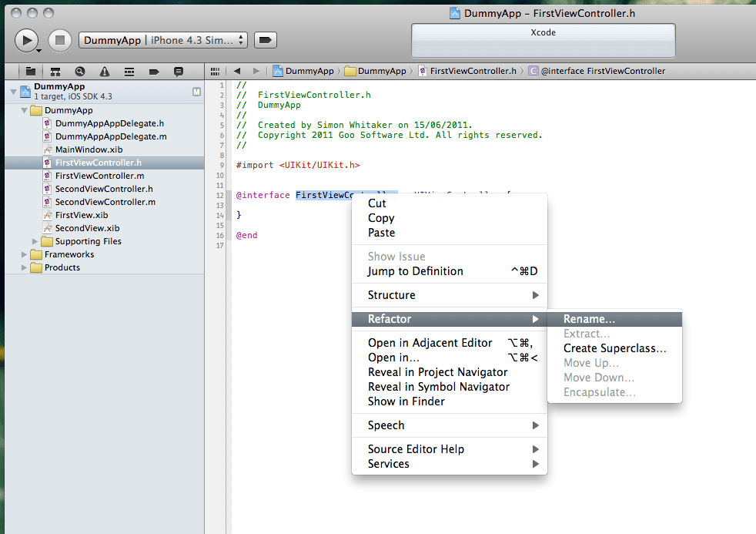Open the Breakpoint navigator icon
The height and width of the screenshot is (534, 756).
pyautogui.click(x=154, y=72)
